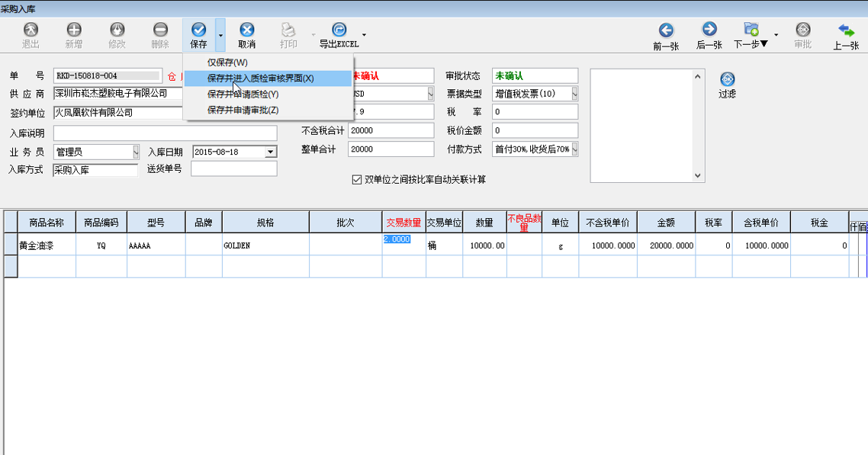Click the 批次 column header
This screenshot has height=455, width=868.
point(346,223)
